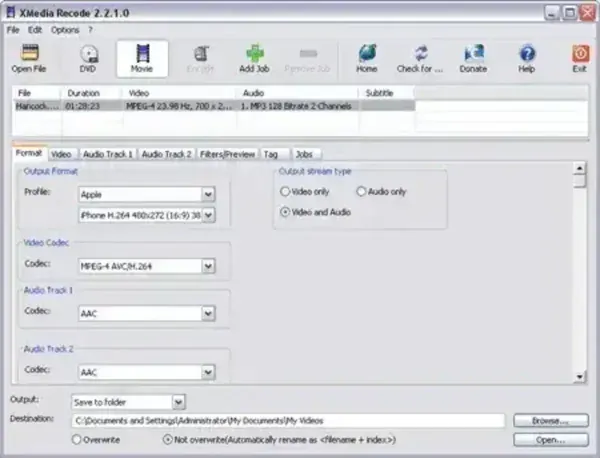Choose the Audio only option
The width and height of the screenshot is (600, 458).
(362, 190)
